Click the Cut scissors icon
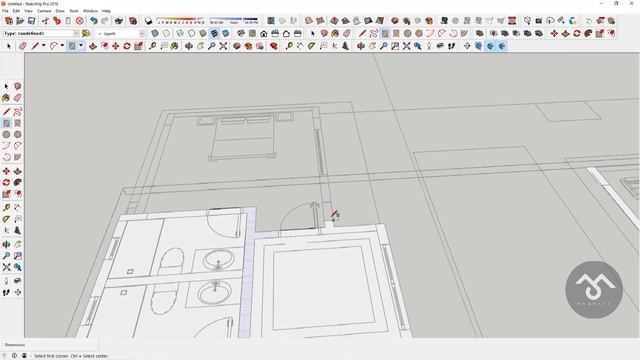This screenshot has height=360, width=640. pos(45,21)
